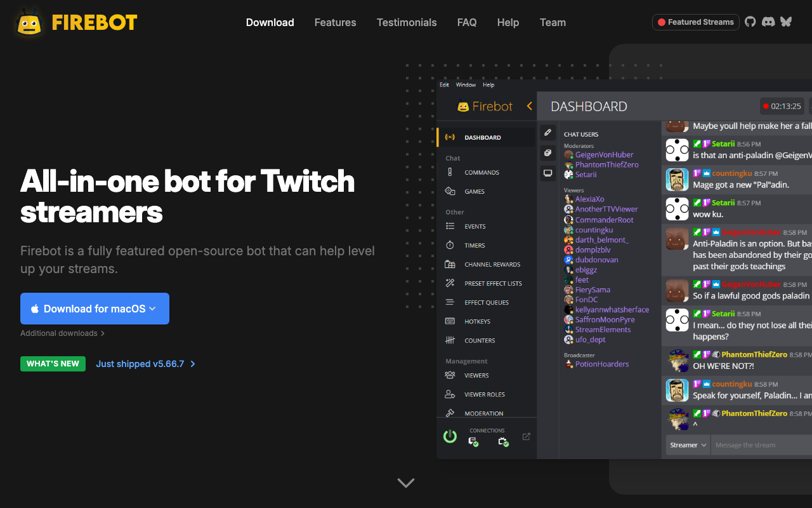The height and width of the screenshot is (508, 812).
Task: Open the Additional downloads link
Action: (63, 333)
